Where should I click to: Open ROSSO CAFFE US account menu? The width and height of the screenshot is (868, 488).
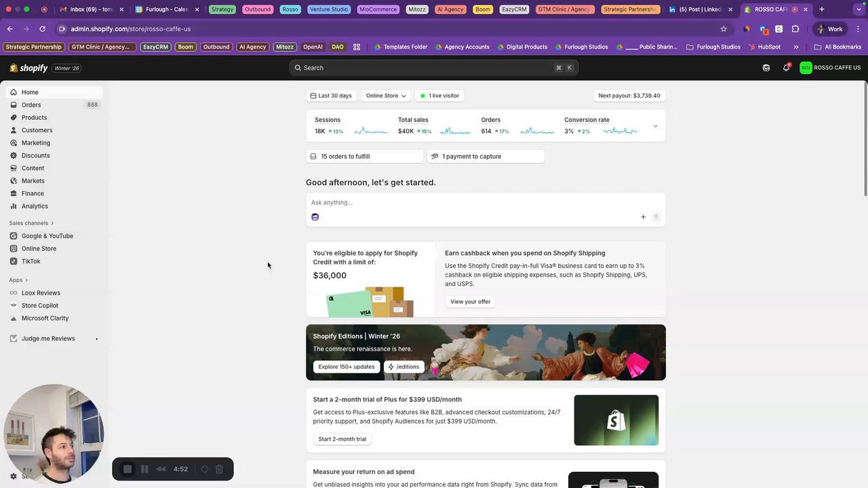(x=830, y=68)
